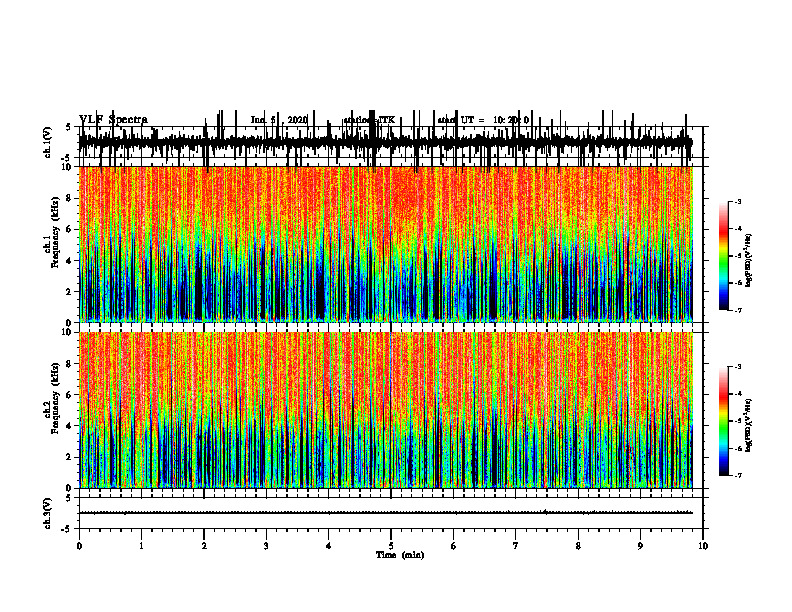792x612 pixels.
Task: Click the x-axis tick label '1'
Action: [x=141, y=546]
